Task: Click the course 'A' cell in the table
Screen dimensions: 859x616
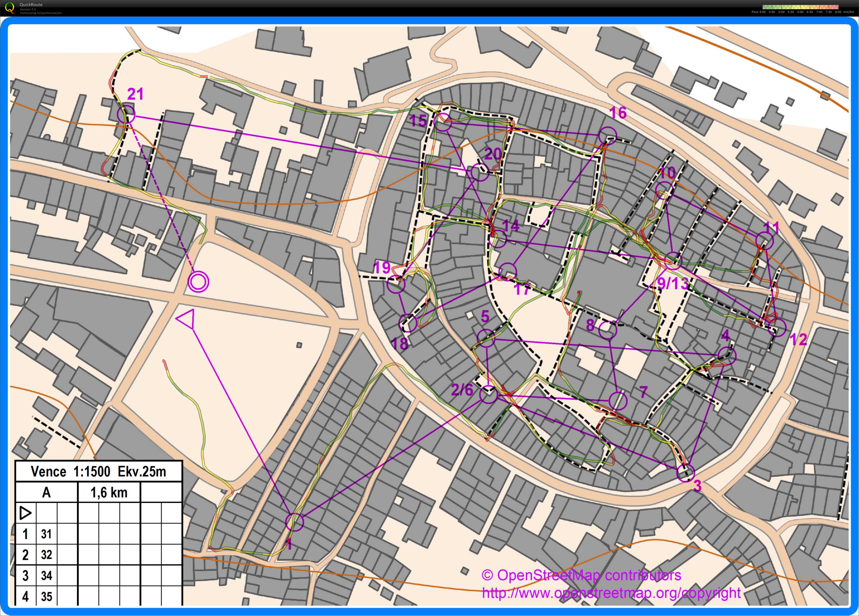Action: [x=46, y=492]
